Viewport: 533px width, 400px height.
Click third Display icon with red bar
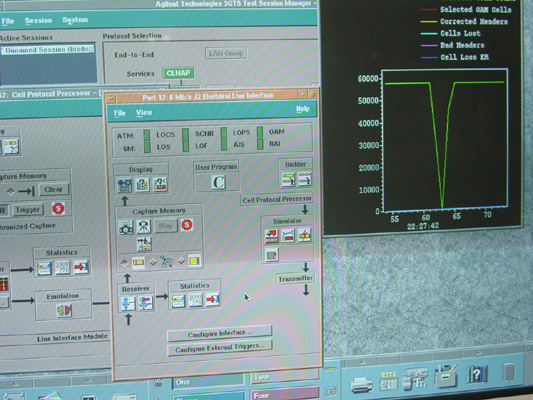point(160,184)
